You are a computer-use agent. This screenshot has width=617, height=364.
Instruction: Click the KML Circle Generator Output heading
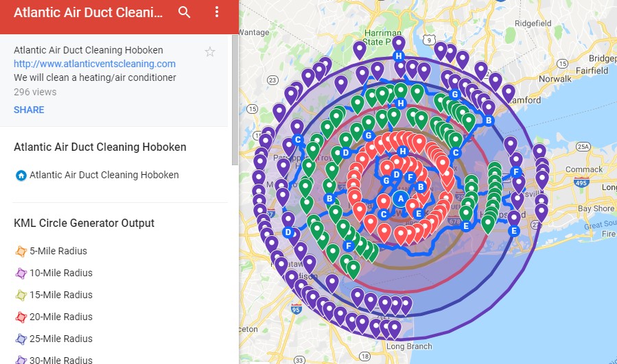pos(84,223)
